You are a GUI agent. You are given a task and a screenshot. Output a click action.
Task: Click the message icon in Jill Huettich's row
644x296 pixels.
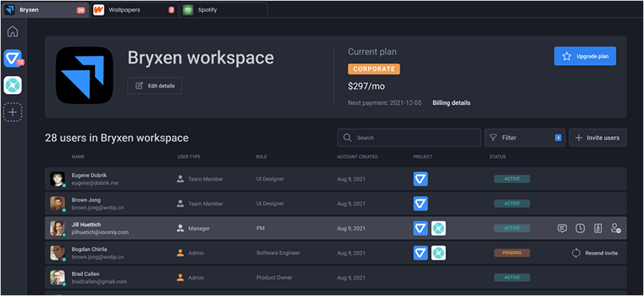(562, 228)
